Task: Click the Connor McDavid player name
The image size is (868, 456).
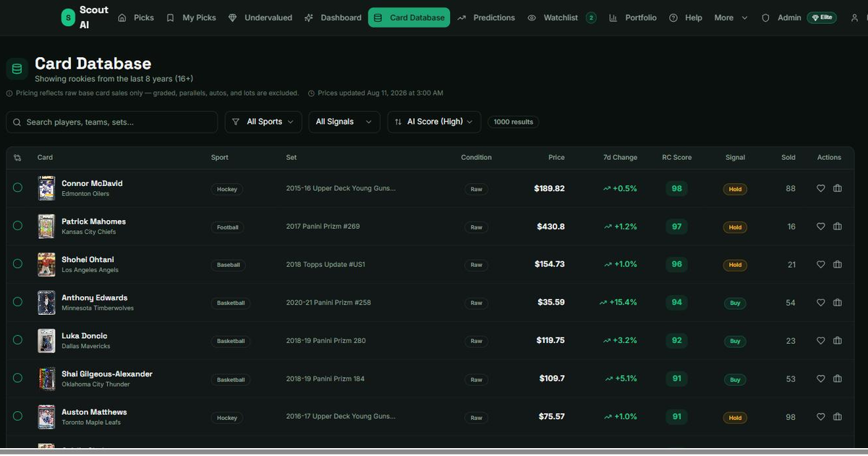Action: tap(92, 183)
